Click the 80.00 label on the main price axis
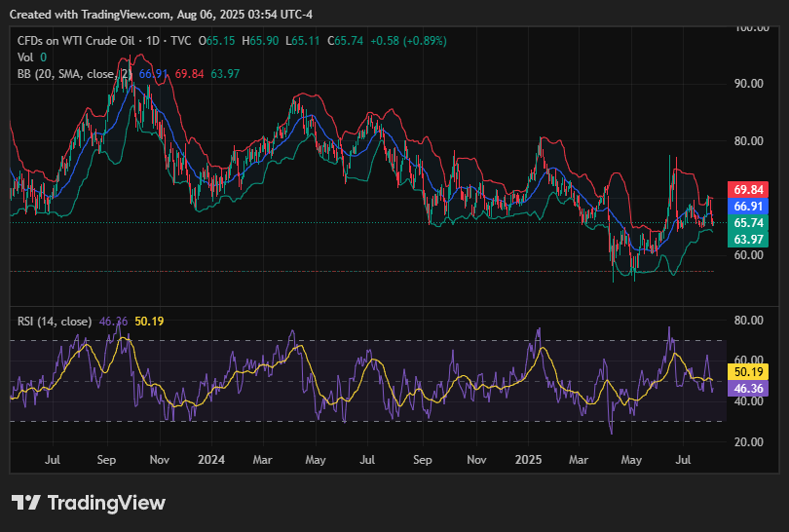Viewport: 789px width, 532px height. coord(749,141)
